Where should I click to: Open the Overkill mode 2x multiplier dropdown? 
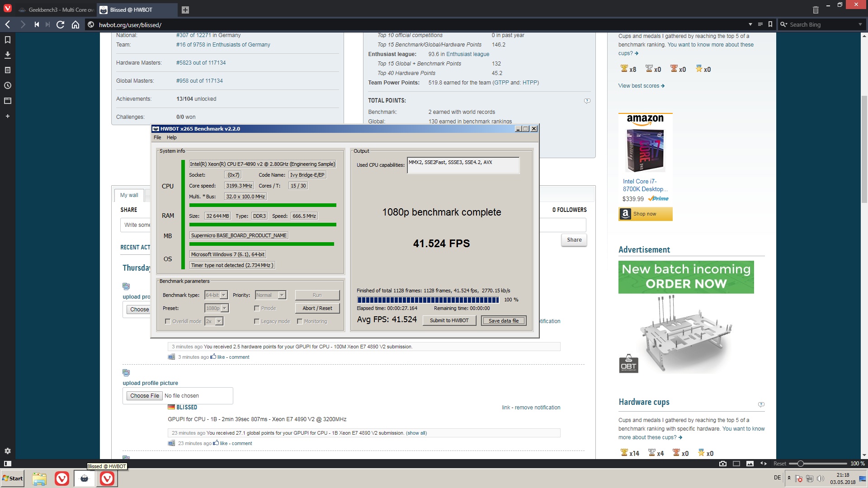tap(214, 321)
